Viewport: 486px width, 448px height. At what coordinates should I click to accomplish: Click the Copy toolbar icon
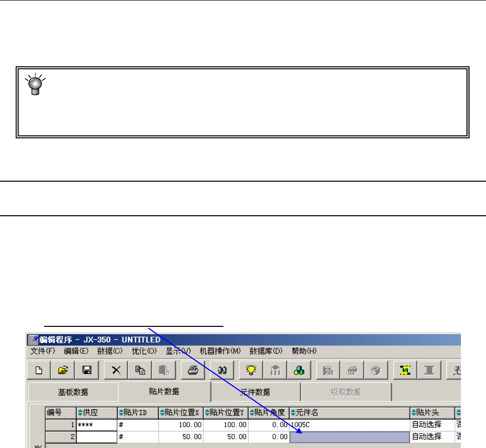pyautogui.click(x=140, y=370)
